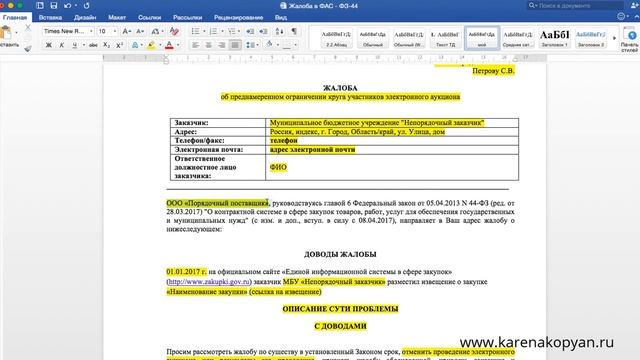Click the borders icon
640x360 pixels.
(x=287, y=45)
